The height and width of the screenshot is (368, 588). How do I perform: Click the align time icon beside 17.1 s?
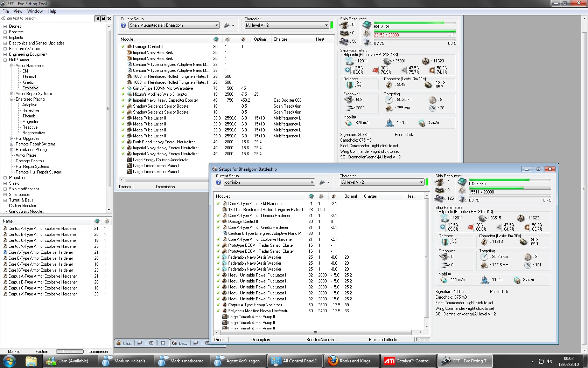click(x=390, y=123)
